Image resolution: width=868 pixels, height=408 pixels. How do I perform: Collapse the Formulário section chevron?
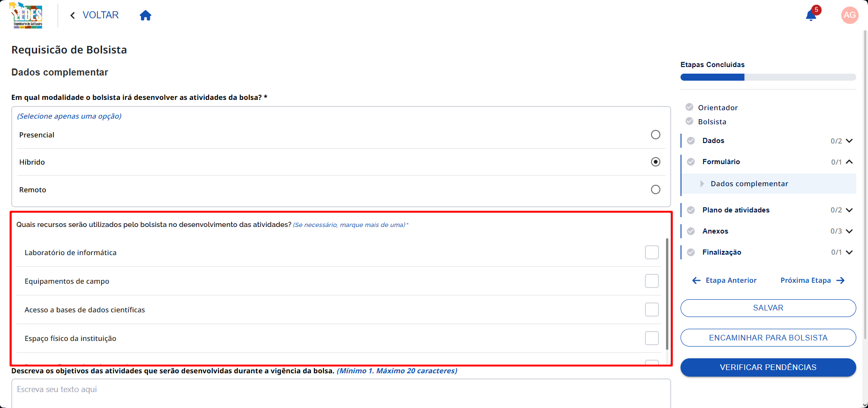click(849, 162)
